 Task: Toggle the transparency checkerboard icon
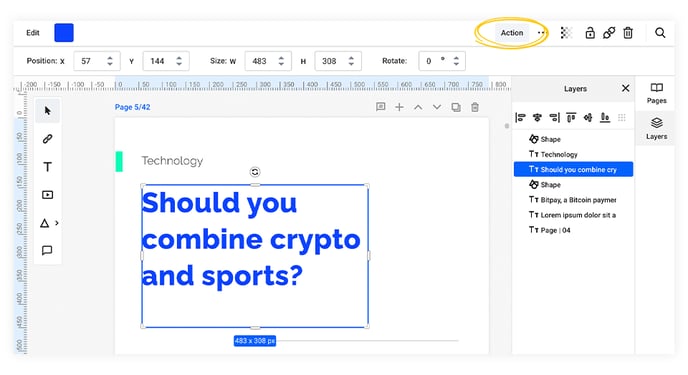click(x=566, y=33)
